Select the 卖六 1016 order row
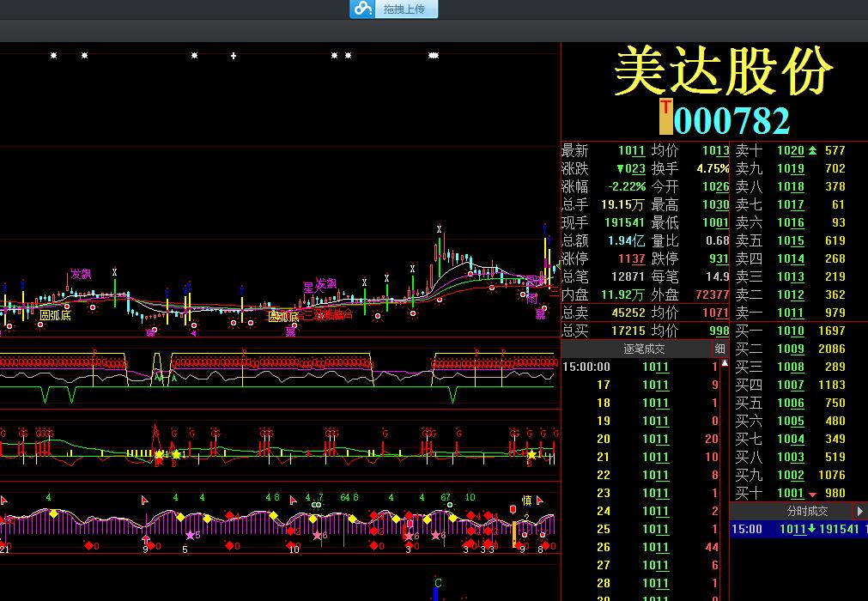Image resolution: width=868 pixels, height=601 pixels. click(791, 222)
